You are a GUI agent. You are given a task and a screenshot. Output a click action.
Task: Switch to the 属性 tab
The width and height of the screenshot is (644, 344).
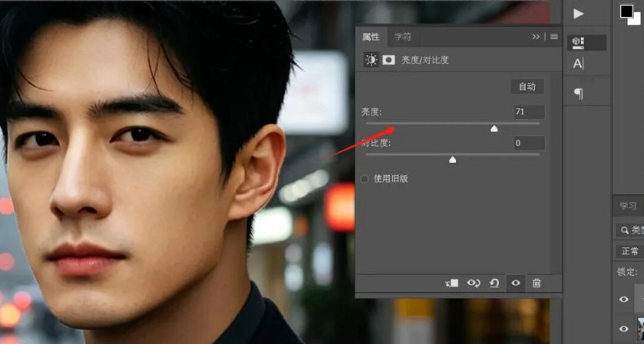click(x=371, y=38)
